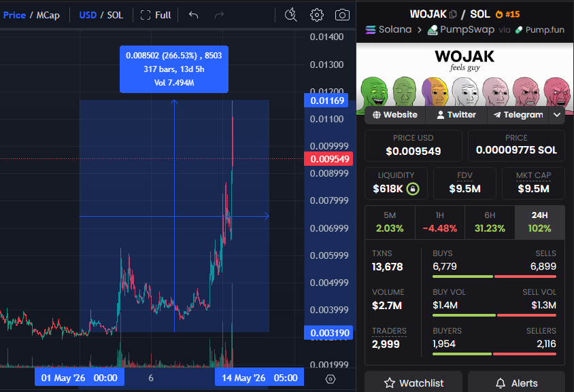Click the Solana chain logo
The width and height of the screenshot is (574, 392).
371,30
